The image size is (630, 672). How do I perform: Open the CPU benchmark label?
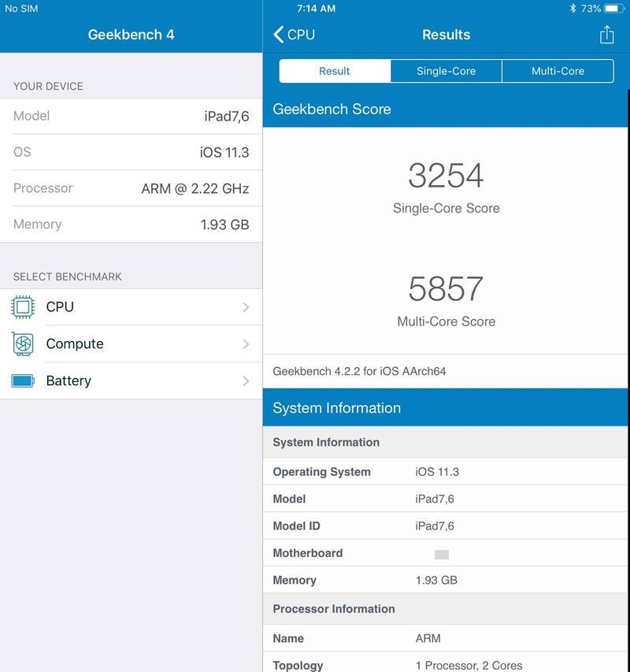pyautogui.click(x=60, y=307)
